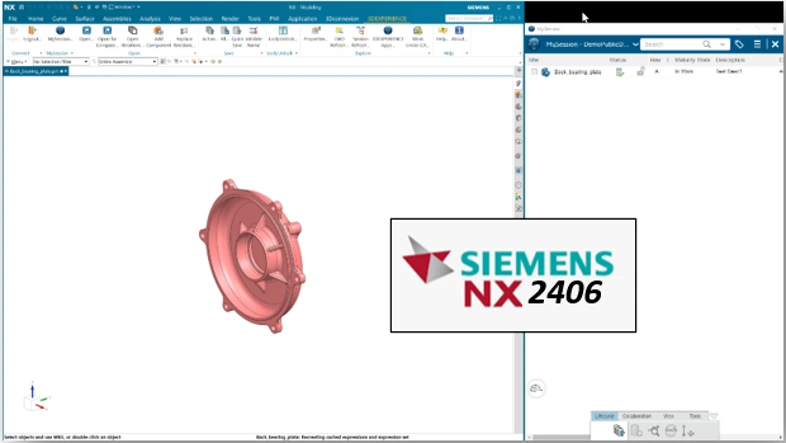The image size is (786, 443).
Task: Choose the Add Component icon
Action: (x=158, y=31)
